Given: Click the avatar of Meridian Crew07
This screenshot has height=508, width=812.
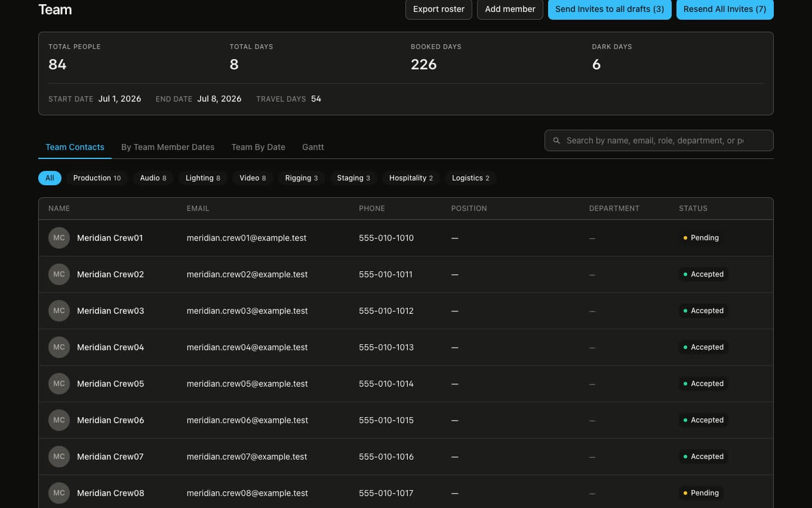Looking at the screenshot, I should click(59, 457).
